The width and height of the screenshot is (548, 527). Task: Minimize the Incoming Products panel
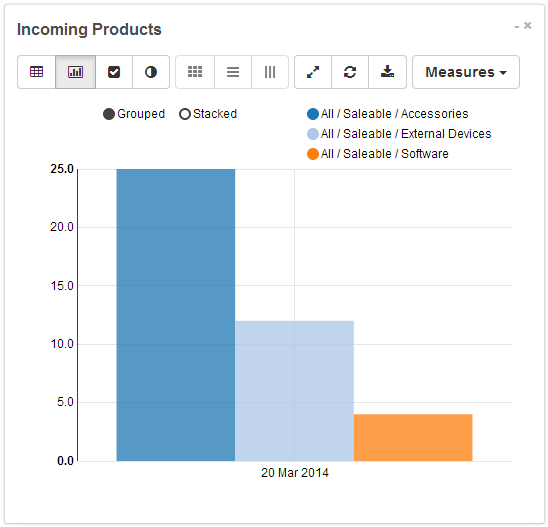pyautogui.click(x=517, y=27)
